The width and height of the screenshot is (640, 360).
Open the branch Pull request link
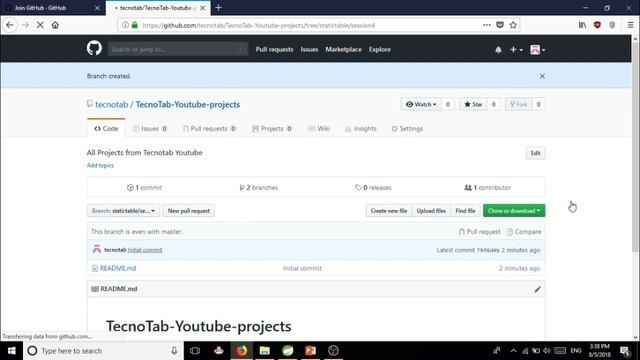point(480,232)
